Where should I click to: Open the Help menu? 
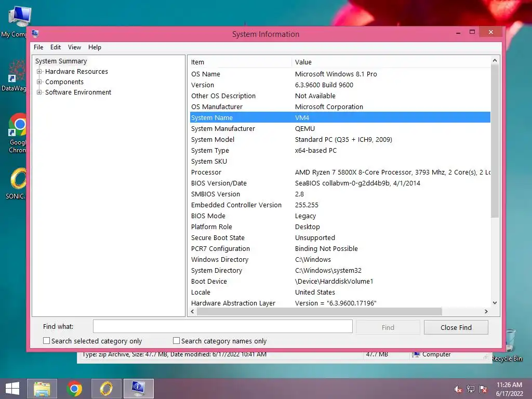pyautogui.click(x=95, y=47)
